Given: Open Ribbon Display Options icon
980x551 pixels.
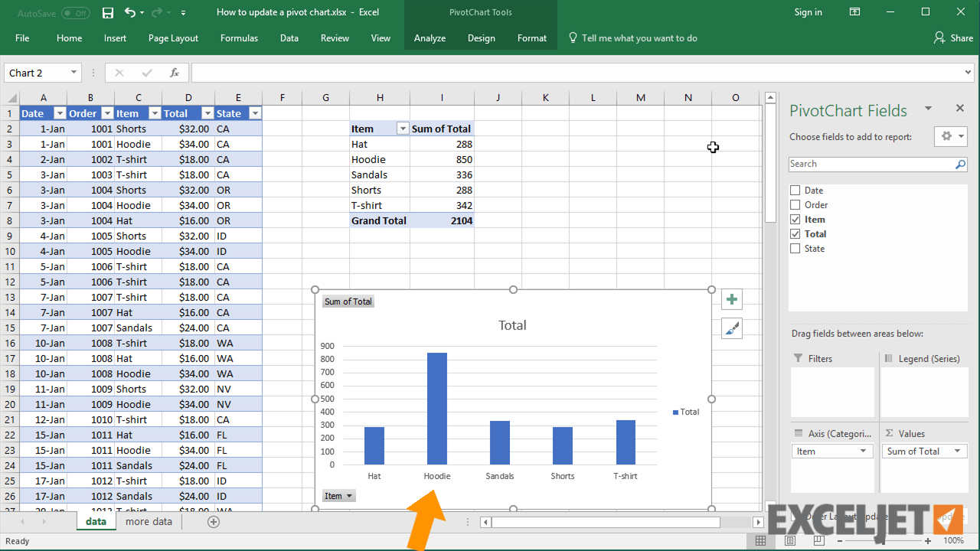Looking at the screenshot, I should click(854, 12).
